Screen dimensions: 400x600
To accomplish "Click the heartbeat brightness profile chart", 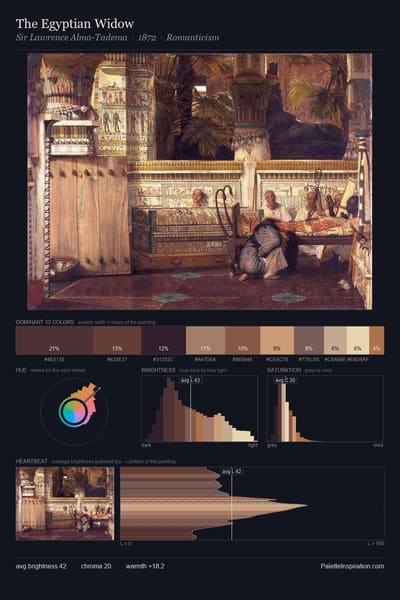I will (252, 504).
